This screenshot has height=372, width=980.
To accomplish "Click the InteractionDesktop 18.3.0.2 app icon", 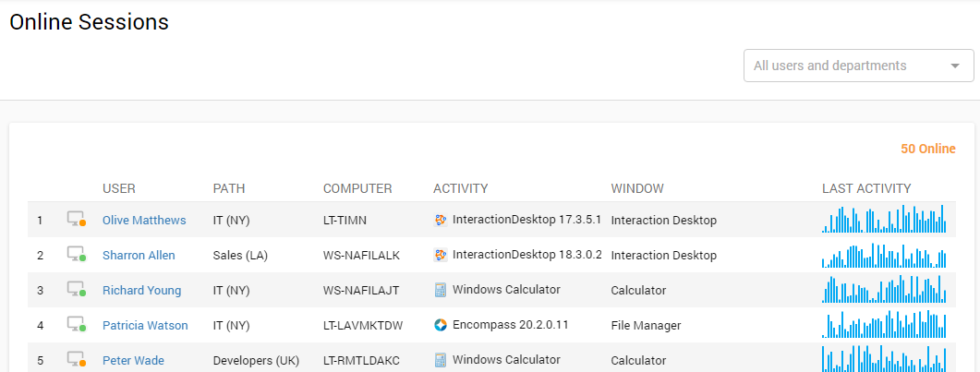I will click(x=441, y=255).
